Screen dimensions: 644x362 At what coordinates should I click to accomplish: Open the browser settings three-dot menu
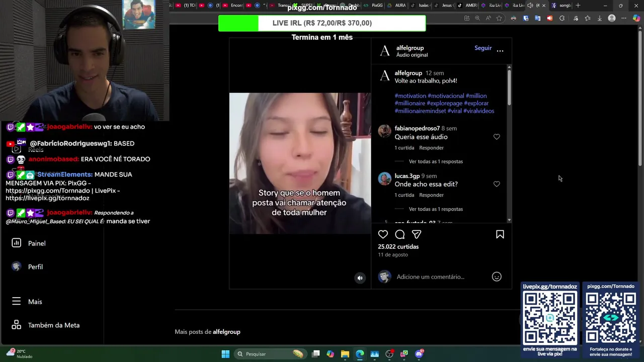tap(624, 18)
